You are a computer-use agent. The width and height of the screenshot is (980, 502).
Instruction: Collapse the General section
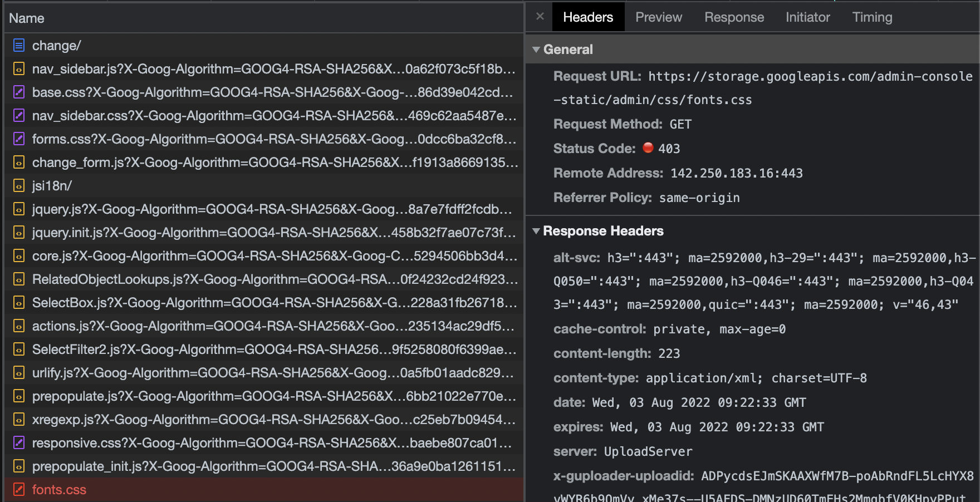(536, 50)
